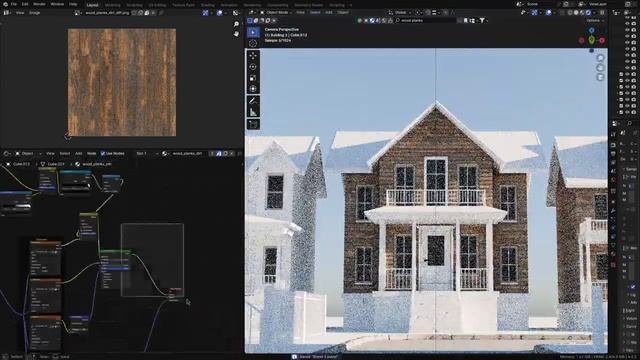Switch to the Sculpting workspace tab
640x360 pixels.
point(134,5)
